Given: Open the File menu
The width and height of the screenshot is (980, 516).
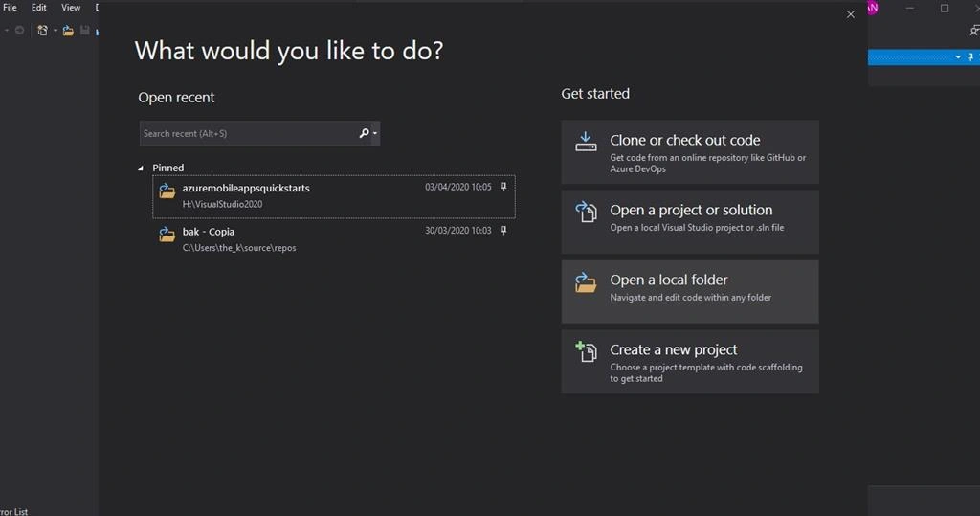Looking at the screenshot, I should tap(10, 8).
